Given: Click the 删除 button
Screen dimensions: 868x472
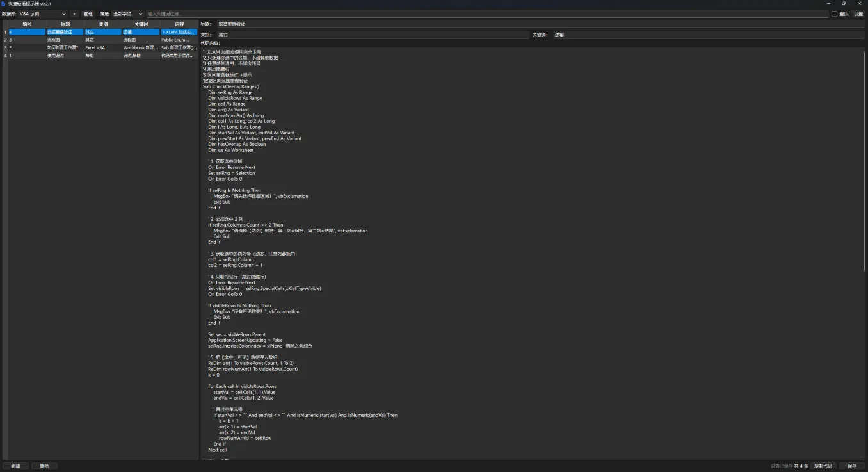Looking at the screenshot, I should (x=44, y=466).
